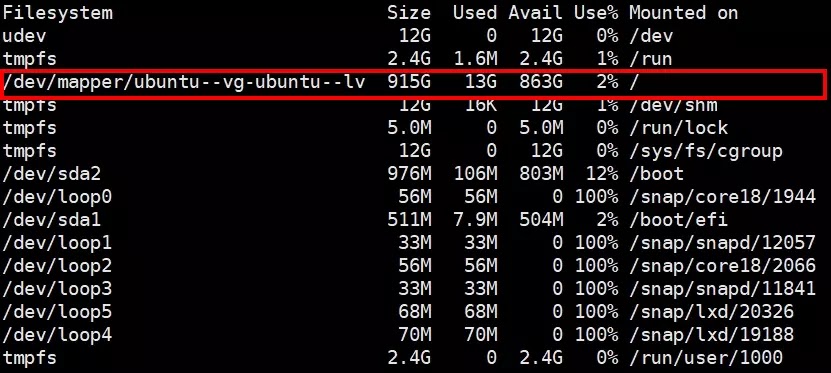
Task: Select the /dev/loop0 filesystem name
Action: 58,197
